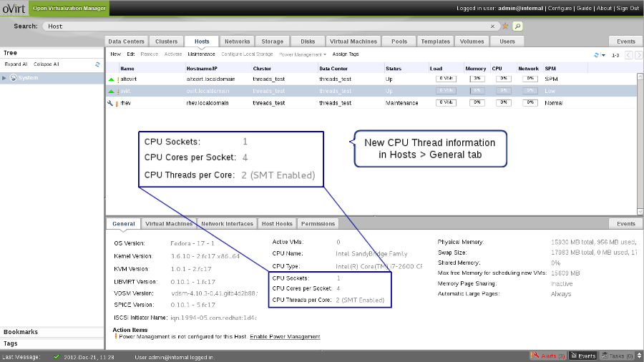Click the search magnifier button
Viewport: 644px width, 362px height.
[x=517, y=26]
